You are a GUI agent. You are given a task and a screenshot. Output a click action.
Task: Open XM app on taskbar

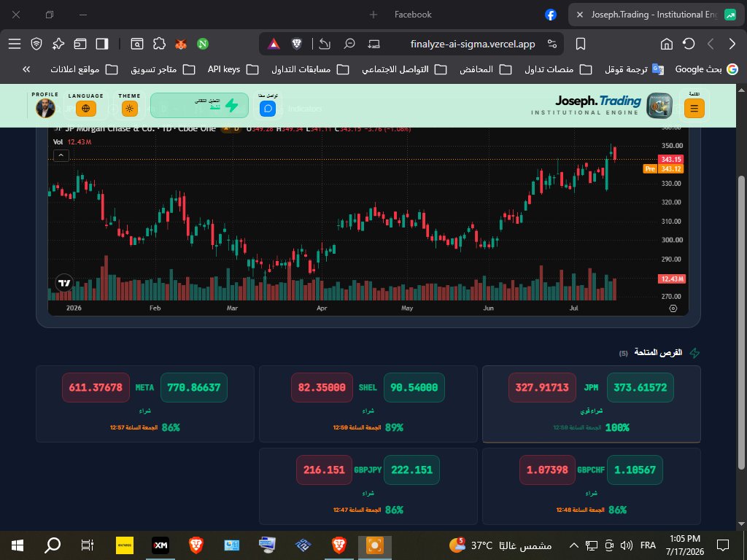pos(160,545)
